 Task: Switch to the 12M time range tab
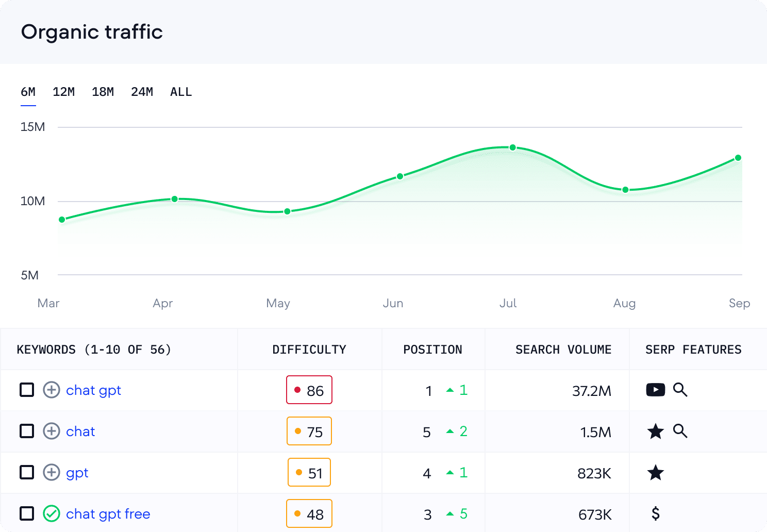point(63,92)
